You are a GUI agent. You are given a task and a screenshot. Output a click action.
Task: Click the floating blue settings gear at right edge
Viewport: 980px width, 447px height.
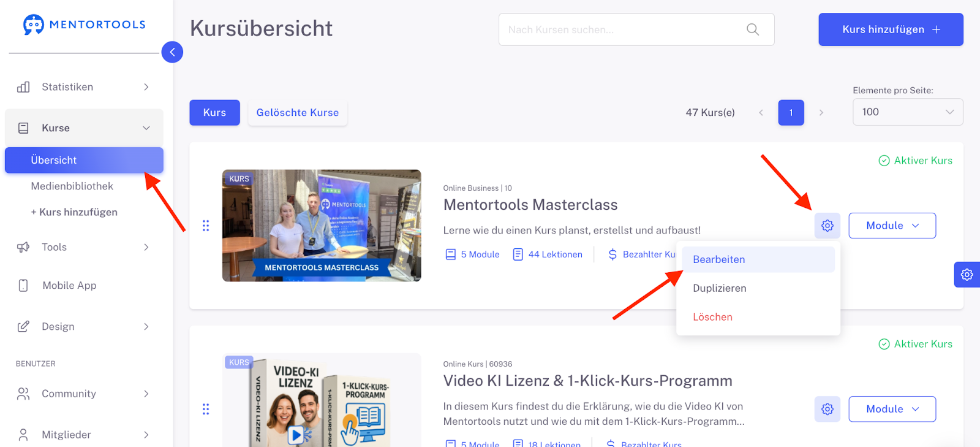point(967,275)
